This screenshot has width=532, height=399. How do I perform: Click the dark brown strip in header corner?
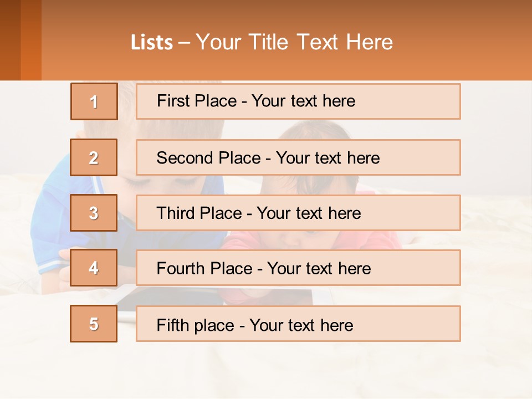tap(10, 39)
